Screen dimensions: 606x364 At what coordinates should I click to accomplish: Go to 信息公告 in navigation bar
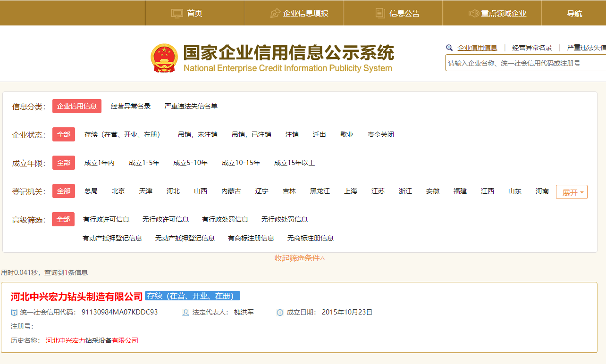[393, 13]
